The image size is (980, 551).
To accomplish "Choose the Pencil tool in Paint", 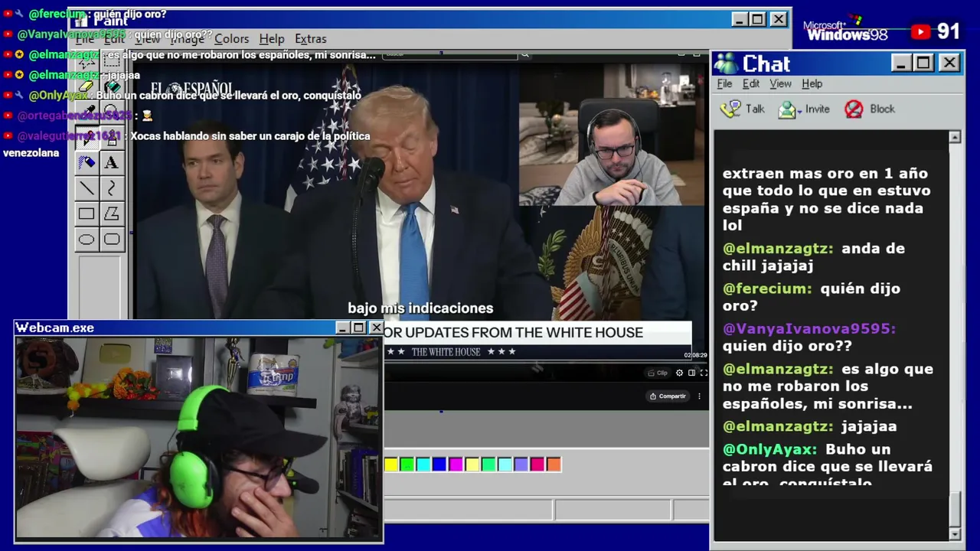I will [87, 138].
